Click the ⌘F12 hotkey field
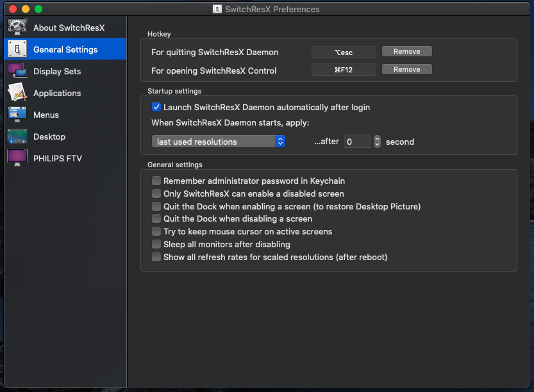 click(344, 70)
